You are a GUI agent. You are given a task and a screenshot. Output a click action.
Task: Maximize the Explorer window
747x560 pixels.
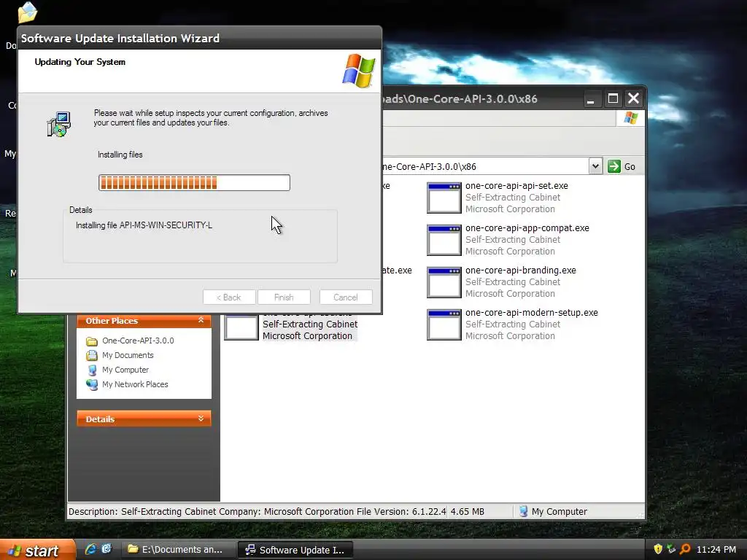[613, 99]
